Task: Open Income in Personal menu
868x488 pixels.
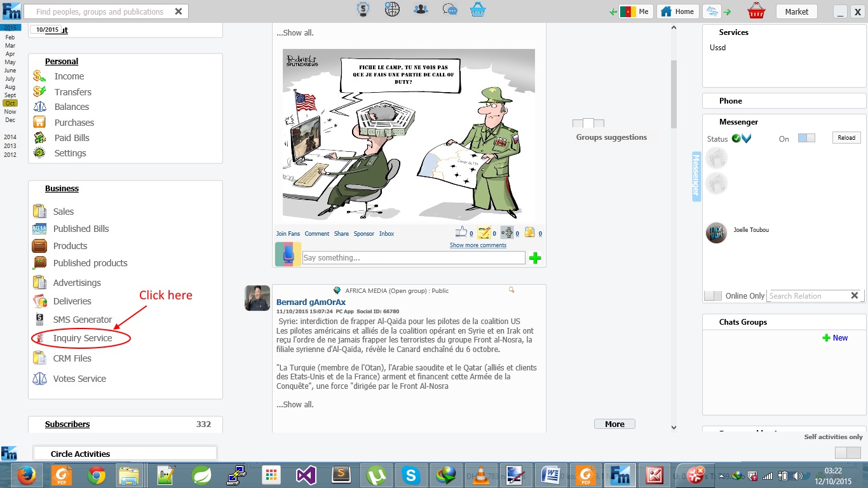Action: pyautogui.click(x=69, y=76)
